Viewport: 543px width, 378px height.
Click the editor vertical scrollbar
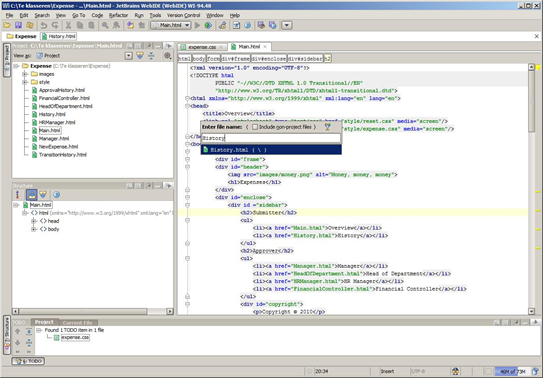pyautogui.click(x=532, y=189)
